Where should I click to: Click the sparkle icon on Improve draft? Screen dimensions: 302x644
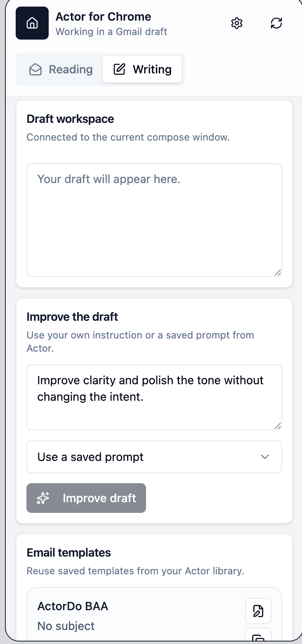point(43,498)
